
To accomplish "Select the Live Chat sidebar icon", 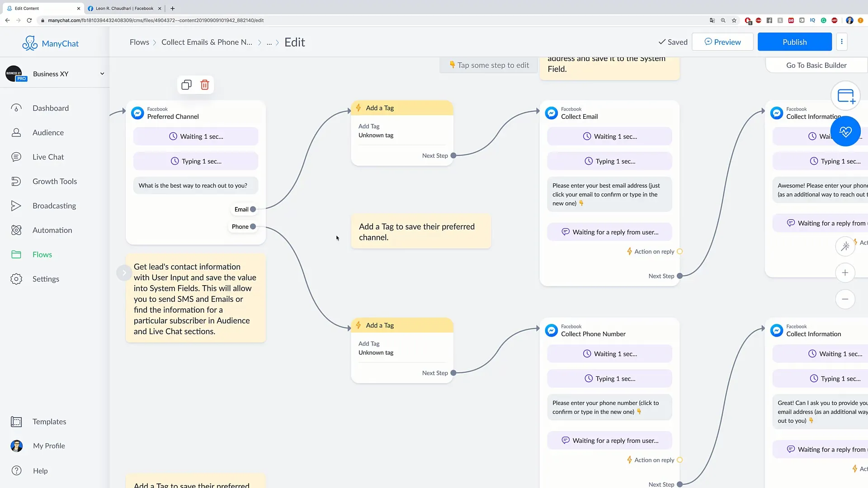I will 16,157.
